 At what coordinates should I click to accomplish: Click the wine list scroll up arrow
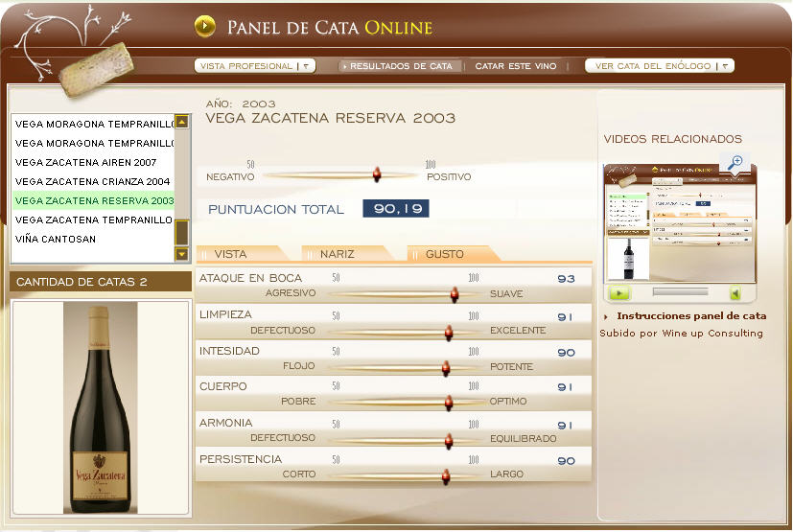click(x=181, y=122)
